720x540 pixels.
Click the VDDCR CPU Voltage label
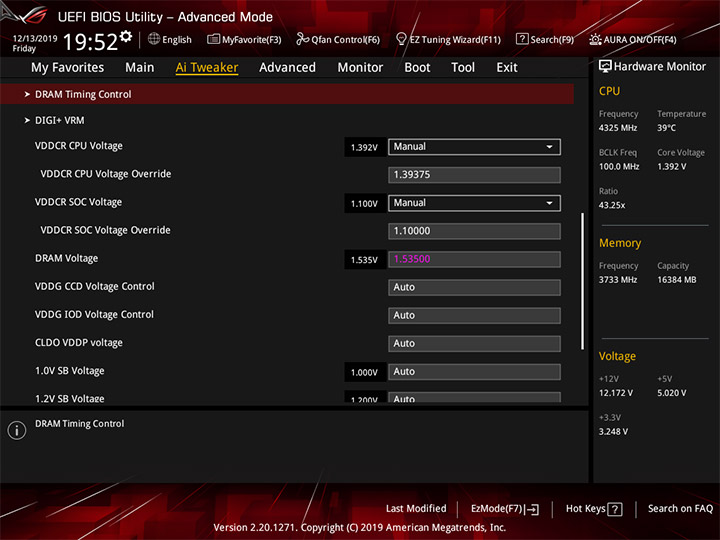click(x=79, y=146)
